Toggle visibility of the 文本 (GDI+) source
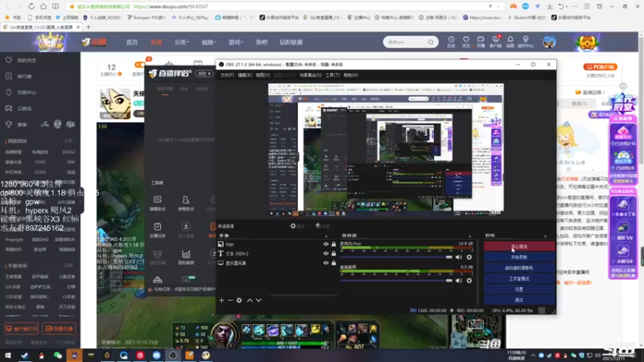The width and height of the screenshot is (644, 362). tap(326, 253)
